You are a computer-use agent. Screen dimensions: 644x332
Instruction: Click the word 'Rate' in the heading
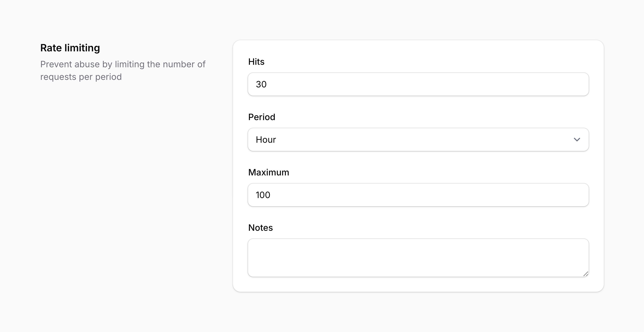pyautogui.click(x=51, y=48)
